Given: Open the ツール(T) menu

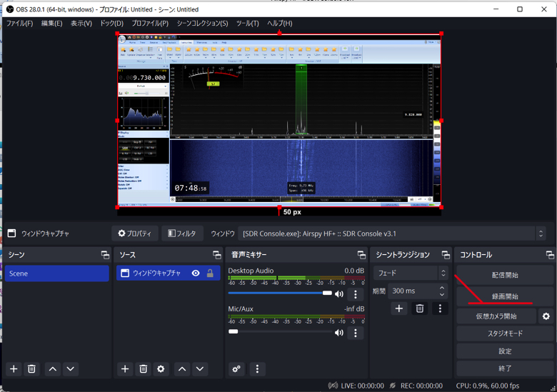Looking at the screenshot, I should [x=248, y=24].
